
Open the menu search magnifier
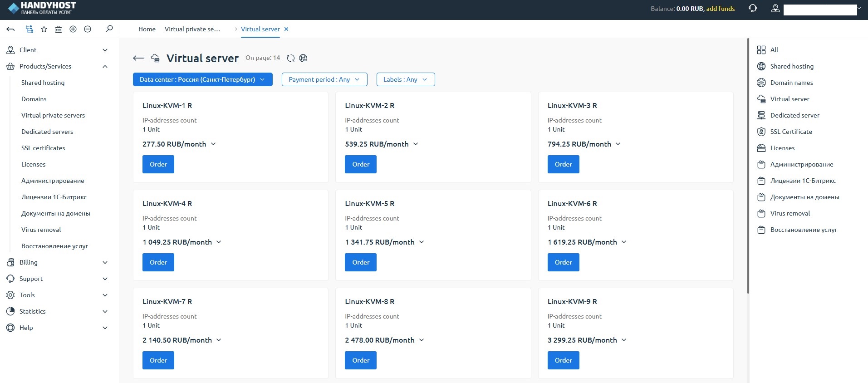(109, 29)
